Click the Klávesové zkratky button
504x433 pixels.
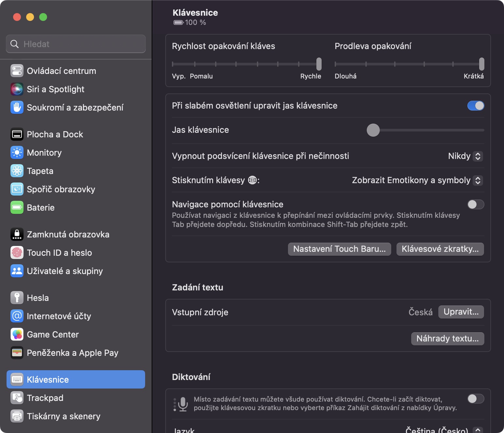440,249
